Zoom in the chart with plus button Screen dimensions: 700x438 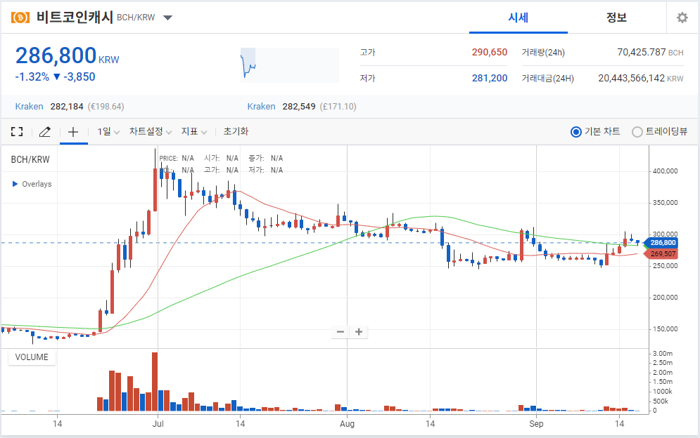(358, 332)
